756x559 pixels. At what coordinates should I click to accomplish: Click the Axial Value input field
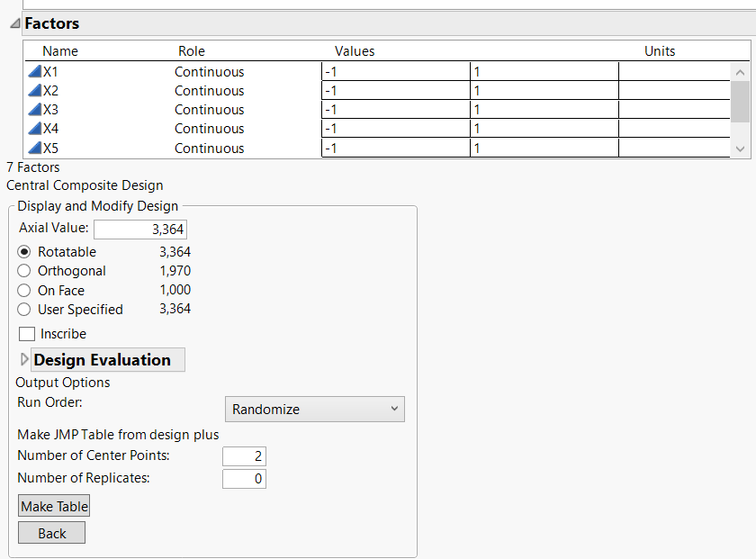(x=140, y=230)
